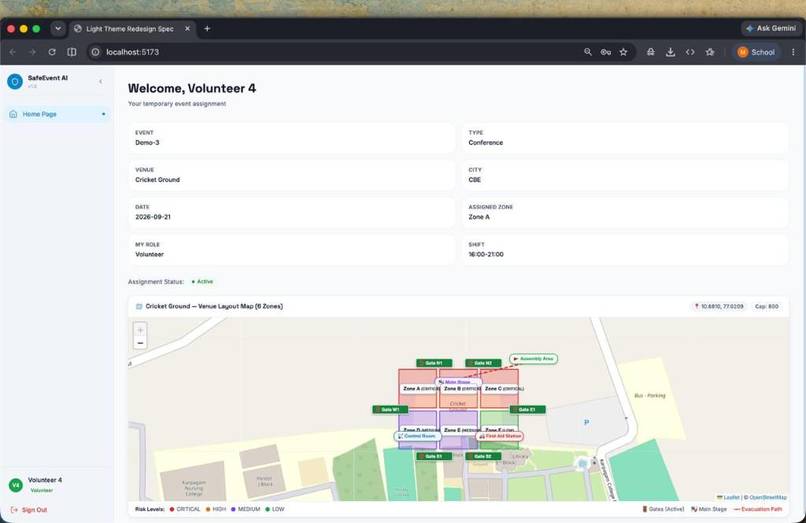Open the downloads icon in the toolbar
This screenshot has height=523, width=806.
tap(670, 52)
